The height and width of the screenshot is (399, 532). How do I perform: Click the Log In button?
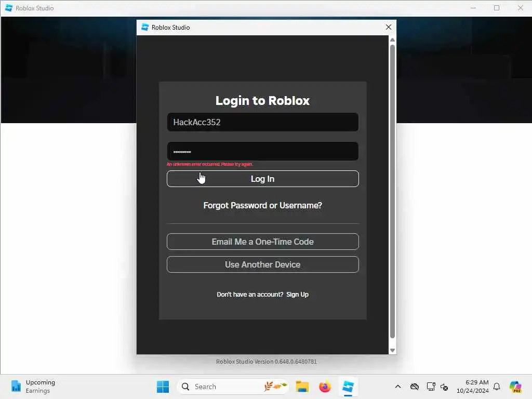pos(262,179)
